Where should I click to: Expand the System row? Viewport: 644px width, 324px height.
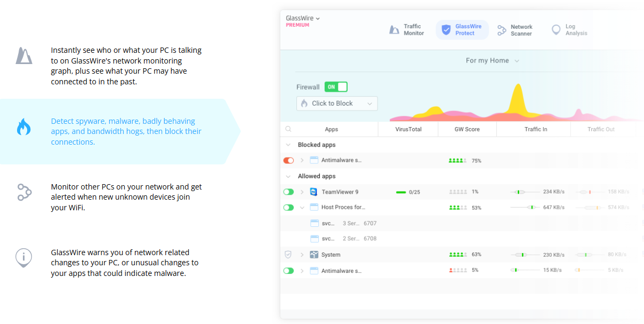[x=302, y=255]
